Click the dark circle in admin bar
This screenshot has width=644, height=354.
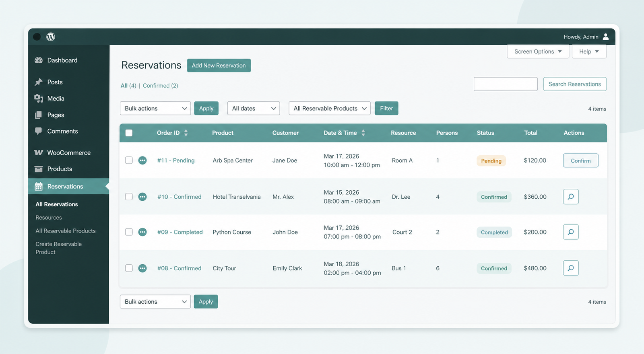pyautogui.click(x=37, y=37)
